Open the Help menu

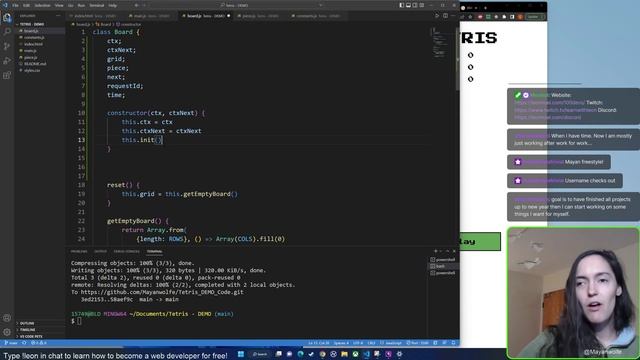click(113, 5)
